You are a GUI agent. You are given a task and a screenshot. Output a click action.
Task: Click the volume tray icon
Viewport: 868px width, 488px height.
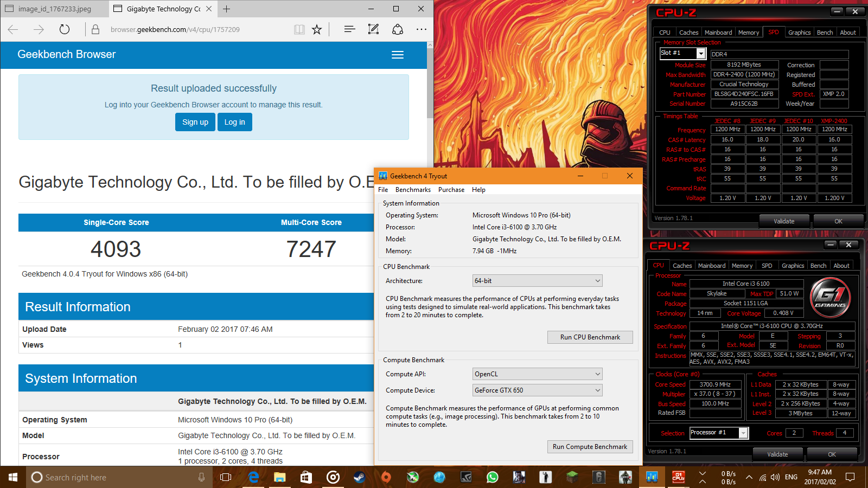pyautogui.click(x=775, y=477)
